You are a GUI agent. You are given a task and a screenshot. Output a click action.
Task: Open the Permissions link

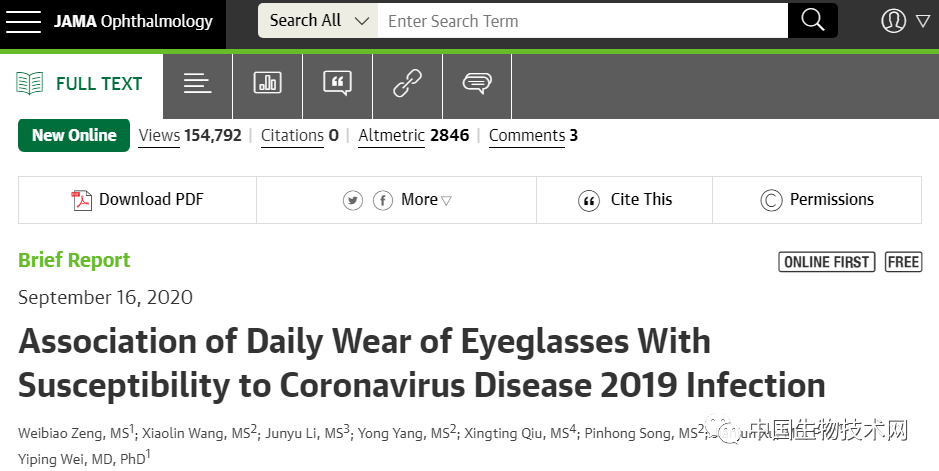click(x=817, y=200)
